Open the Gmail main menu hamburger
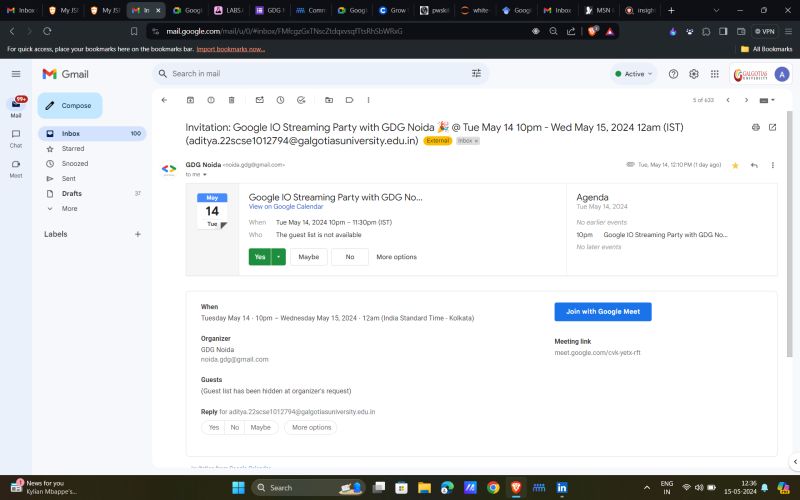Viewport: 800px width, 500px height. pos(16,74)
